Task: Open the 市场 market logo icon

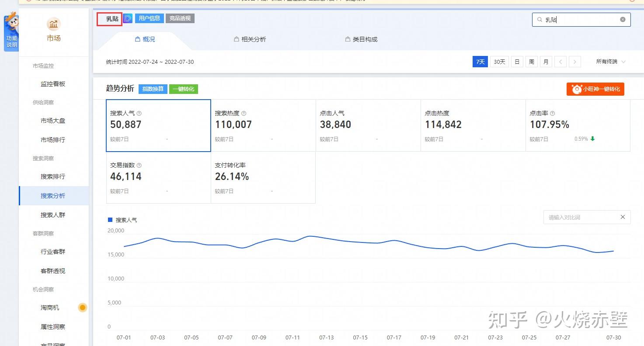Action: tap(54, 24)
